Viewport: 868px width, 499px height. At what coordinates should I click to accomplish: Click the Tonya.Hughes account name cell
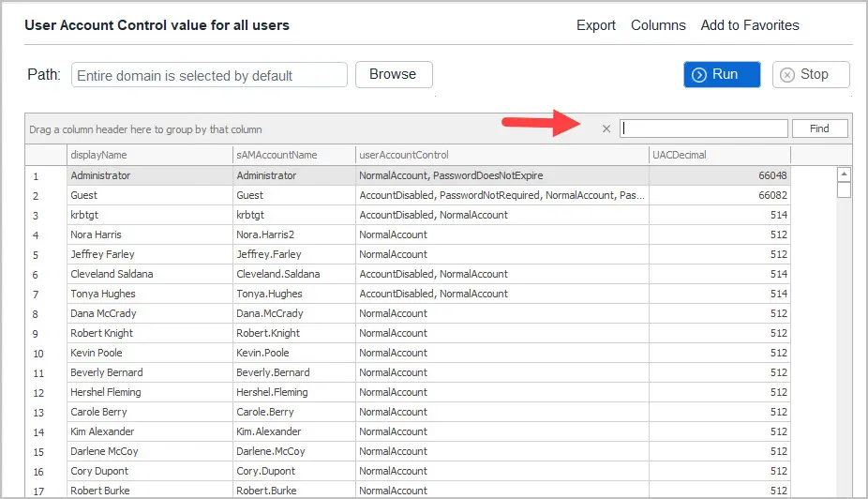click(x=294, y=295)
